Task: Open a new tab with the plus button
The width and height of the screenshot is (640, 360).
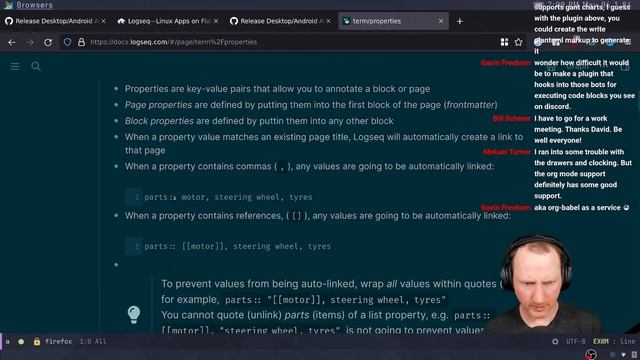Action: pos(460,21)
